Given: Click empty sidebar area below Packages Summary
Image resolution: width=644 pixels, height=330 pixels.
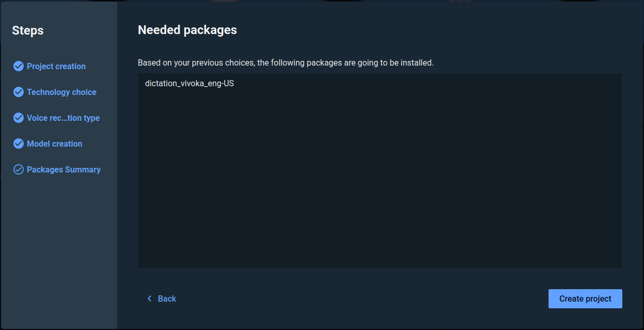Looking at the screenshot, I should point(58,248).
